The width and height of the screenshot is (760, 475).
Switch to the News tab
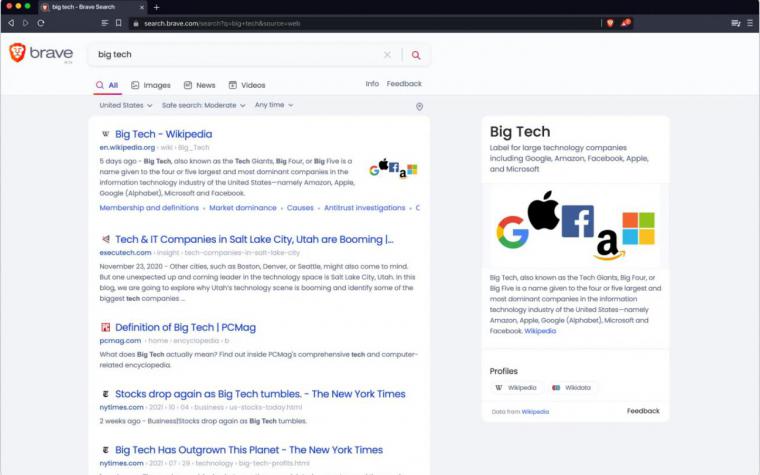point(199,85)
